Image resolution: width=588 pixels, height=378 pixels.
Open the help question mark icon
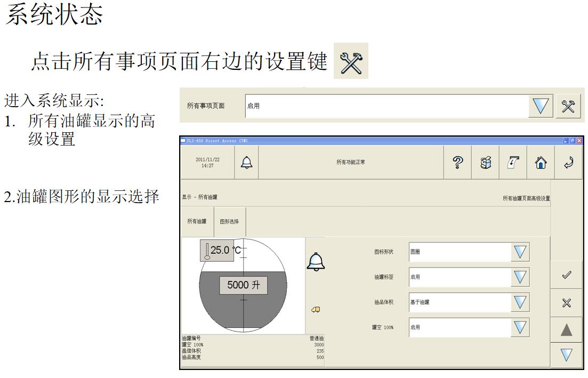point(457,163)
